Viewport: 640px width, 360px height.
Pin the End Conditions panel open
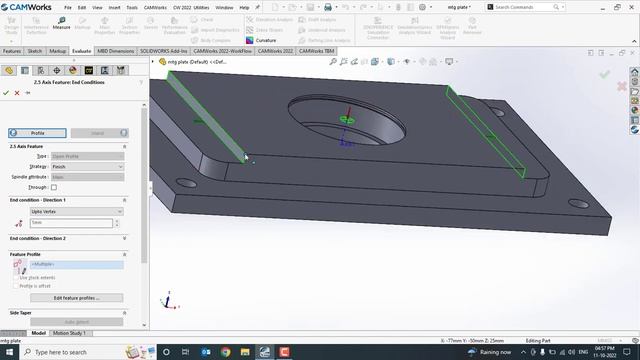[28, 93]
